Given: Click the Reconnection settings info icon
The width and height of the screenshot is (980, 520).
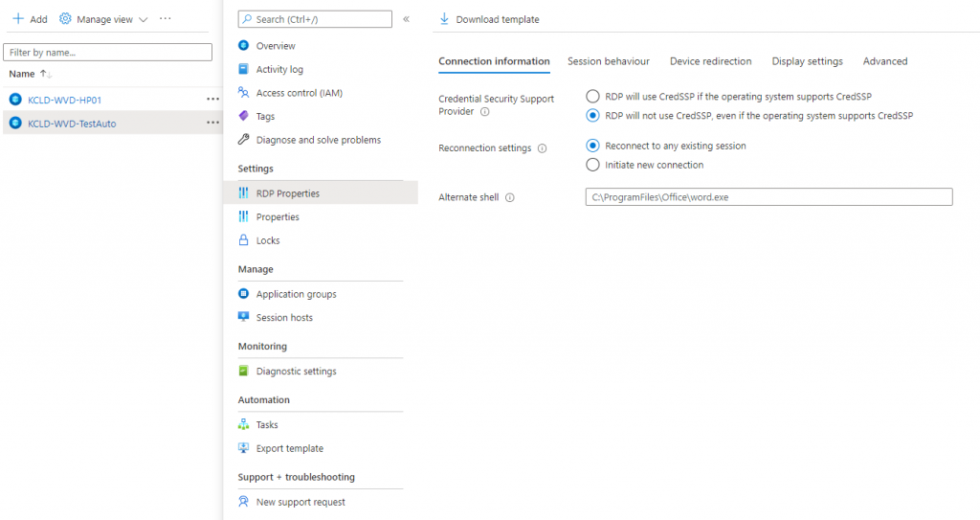Looking at the screenshot, I should [542, 148].
